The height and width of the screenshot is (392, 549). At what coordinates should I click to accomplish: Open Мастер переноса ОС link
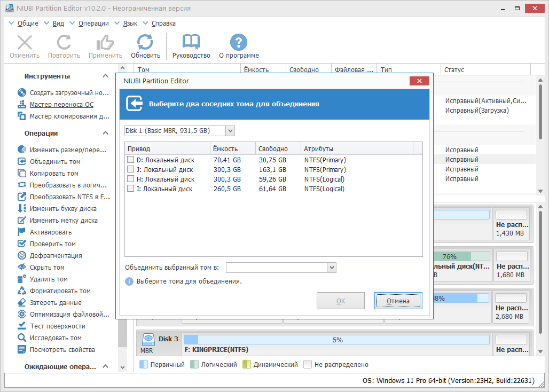[x=61, y=104]
